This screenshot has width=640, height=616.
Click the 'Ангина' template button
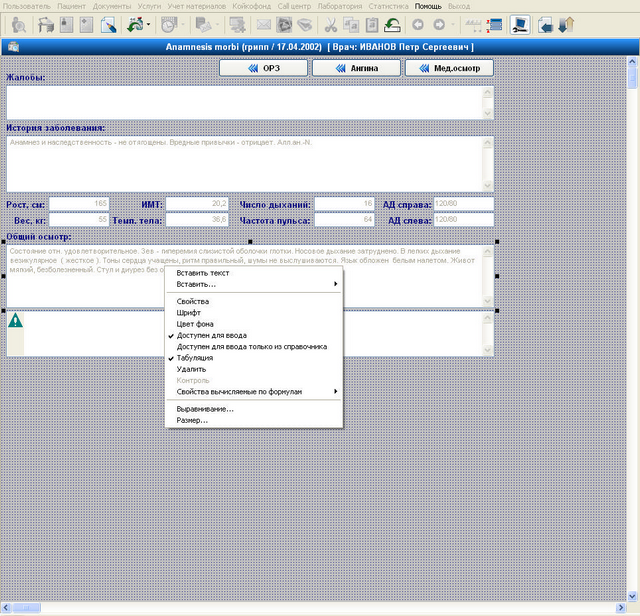356,68
